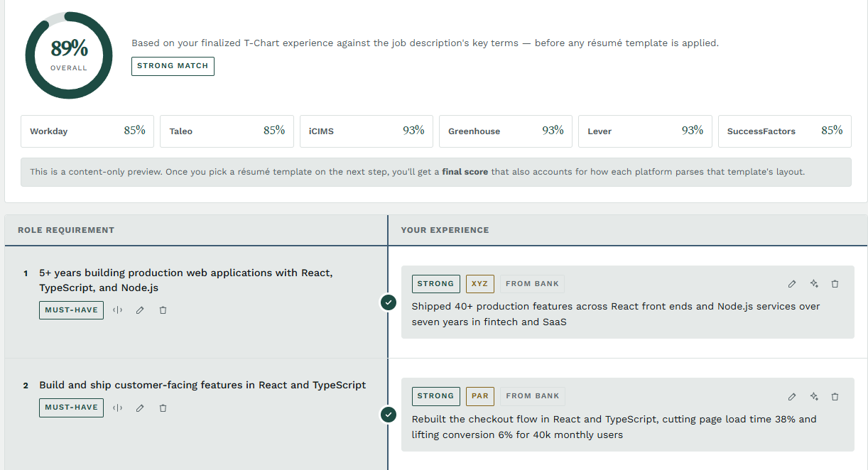Select the SuccessFactors 85% score card

tap(785, 131)
